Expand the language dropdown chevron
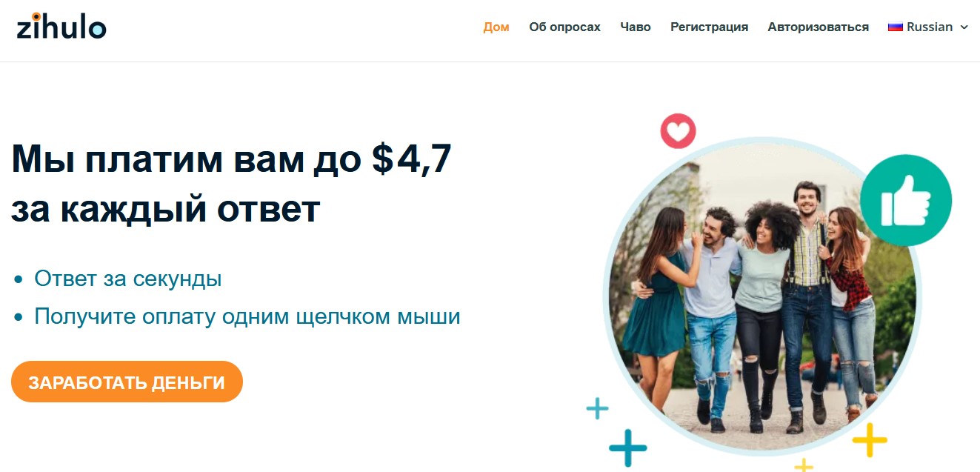The image size is (980, 472). pos(964,27)
